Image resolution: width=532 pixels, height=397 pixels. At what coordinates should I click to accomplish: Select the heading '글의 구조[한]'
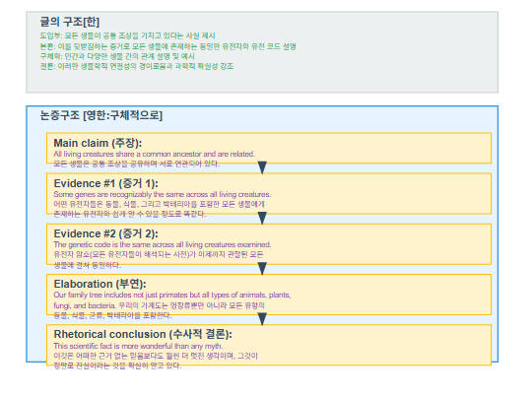(x=70, y=22)
